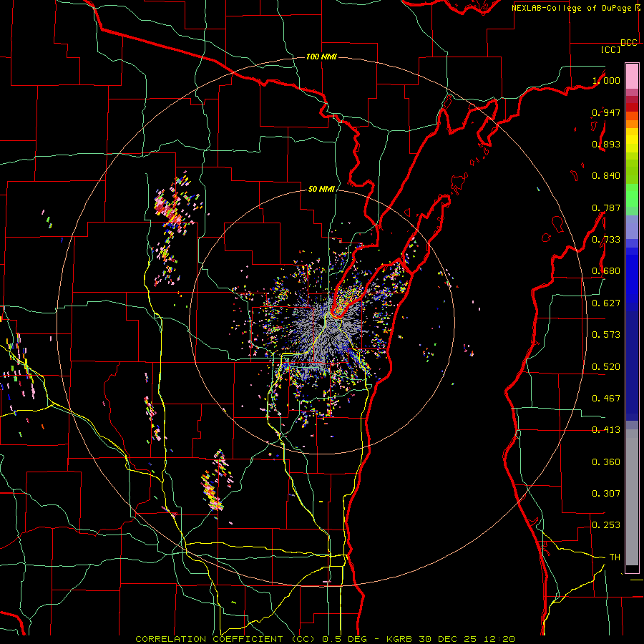Click the DCC label above the legend
The height and width of the screenshot is (644, 644).
[628, 43]
